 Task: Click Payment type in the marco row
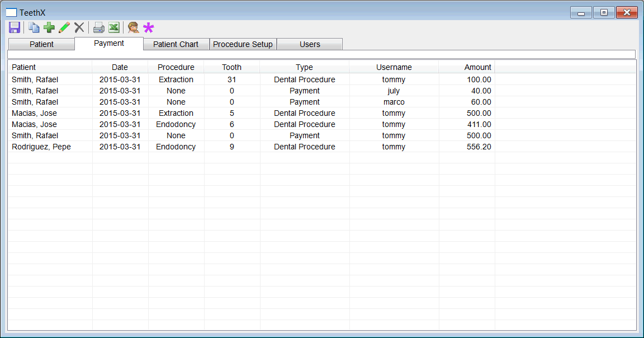pyautogui.click(x=304, y=101)
